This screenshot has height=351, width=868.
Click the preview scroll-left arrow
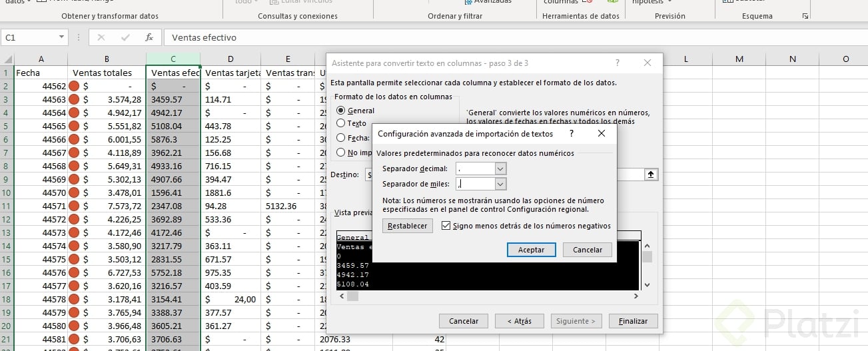(x=340, y=296)
